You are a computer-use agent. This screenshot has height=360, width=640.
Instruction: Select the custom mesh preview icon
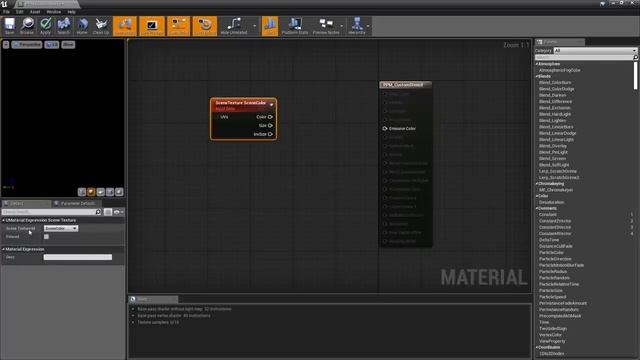coord(119,192)
